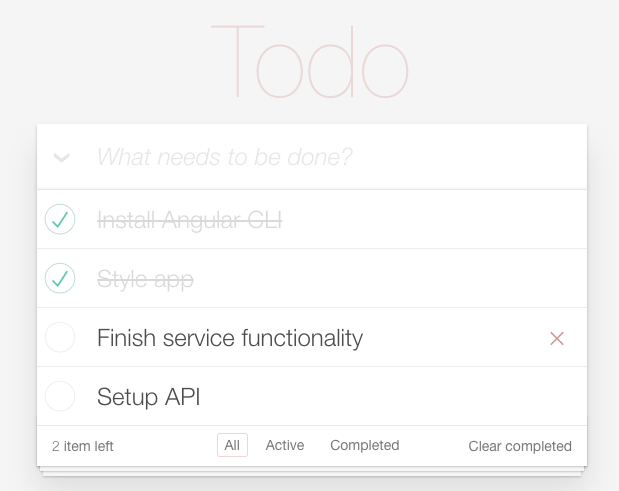Screen dimensions: 619x491
Task: Mark Finish service functionality as done
Action: (x=60, y=337)
